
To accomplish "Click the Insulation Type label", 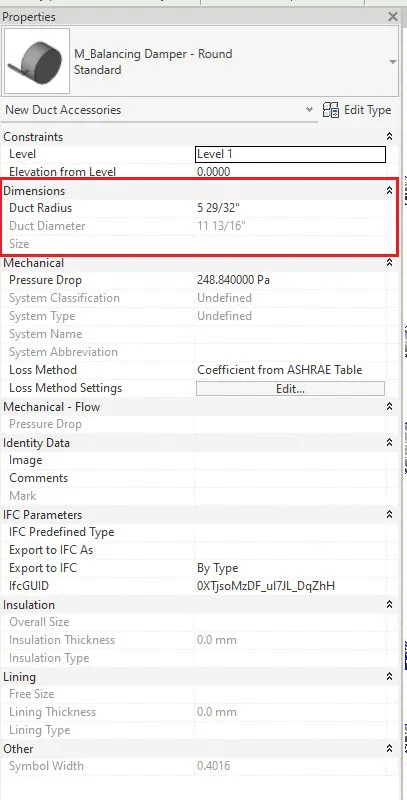I will (49, 658).
